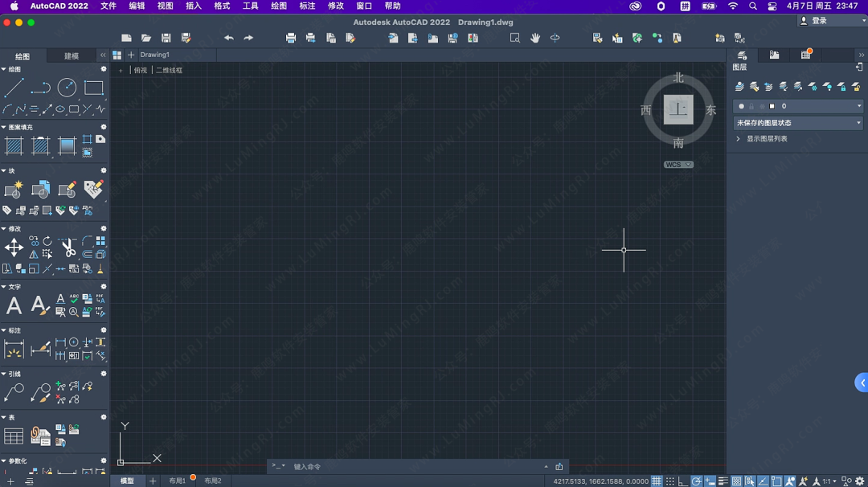
Task: Choose the Move tool in 修改 panel
Action: click(x=14, y=248)
